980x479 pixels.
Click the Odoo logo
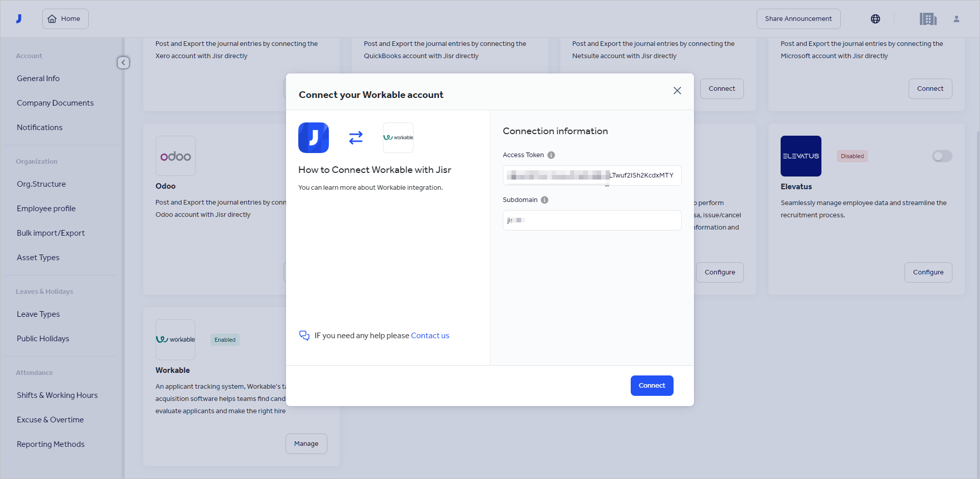pyautogui.click(x=175, y=156)
